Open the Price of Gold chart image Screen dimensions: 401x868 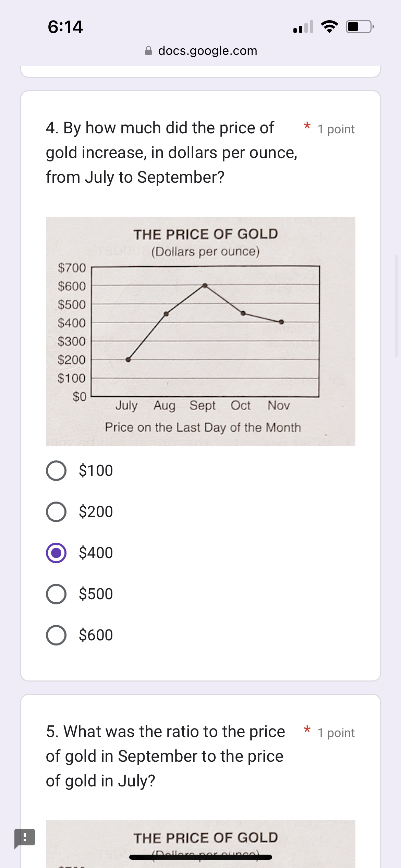200,331
